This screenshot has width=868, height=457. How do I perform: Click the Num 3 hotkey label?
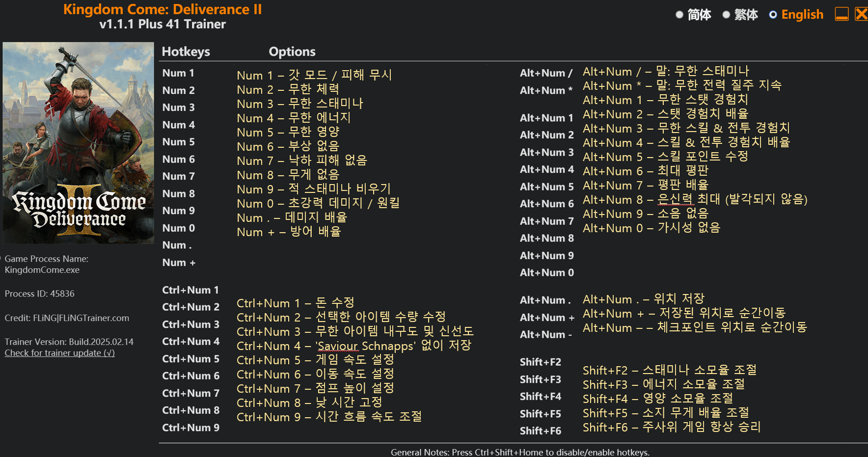[178, 108]
